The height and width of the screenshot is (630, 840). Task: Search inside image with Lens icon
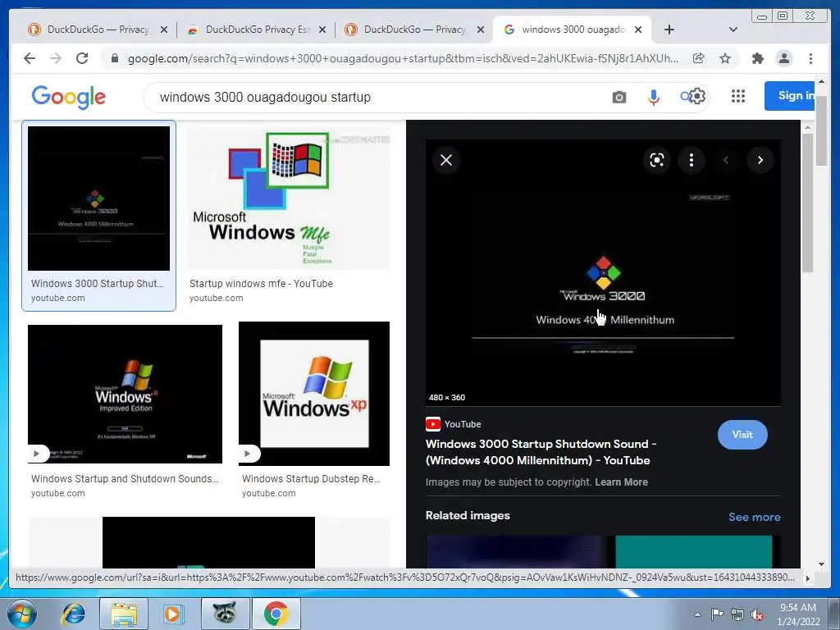(x=657, y=160)
